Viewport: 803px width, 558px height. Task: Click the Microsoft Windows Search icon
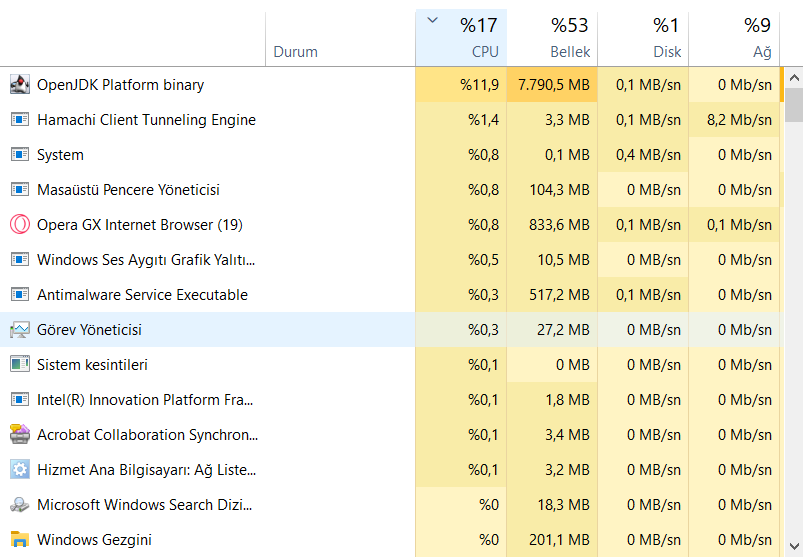point(20,505)
